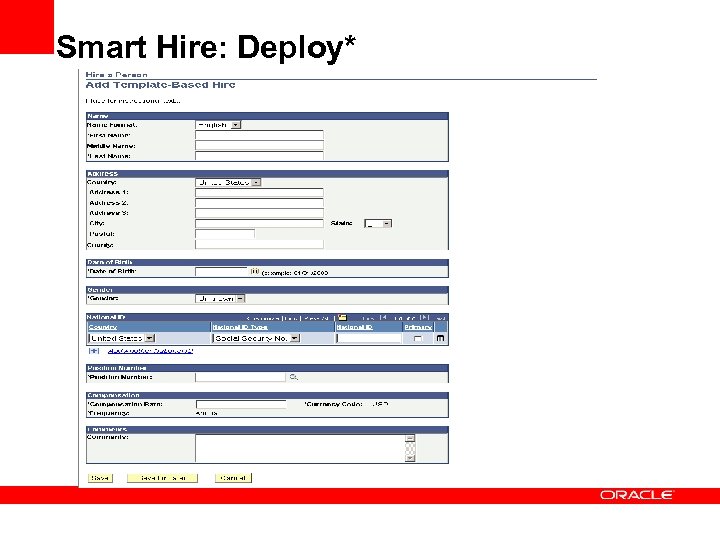This screenshot has width=720, height=540.
Task: Sort by Country column header link
Action: (103, 327)
